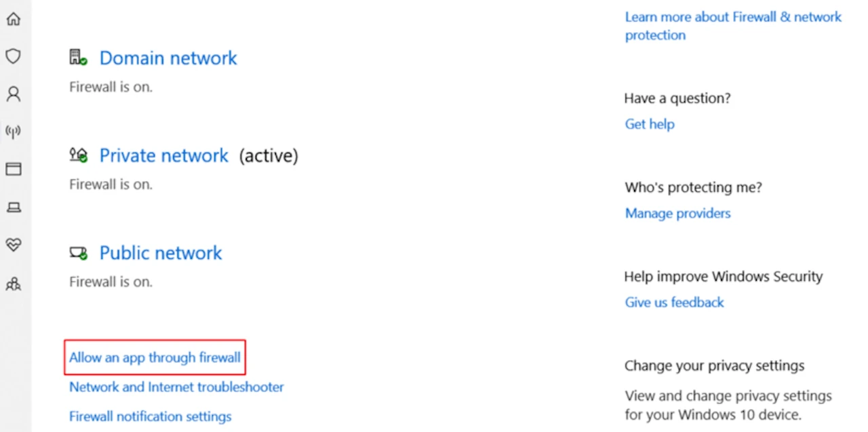Viewport: 868px width, 432px height.
Task: Click the Domain network building icon
Action: point(78,58)
